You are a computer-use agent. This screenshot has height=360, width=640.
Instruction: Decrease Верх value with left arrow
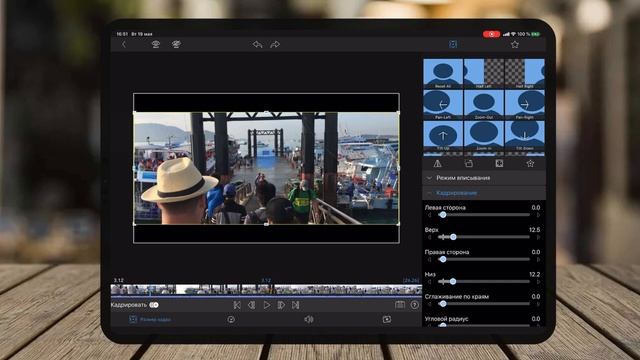(429, 237)
